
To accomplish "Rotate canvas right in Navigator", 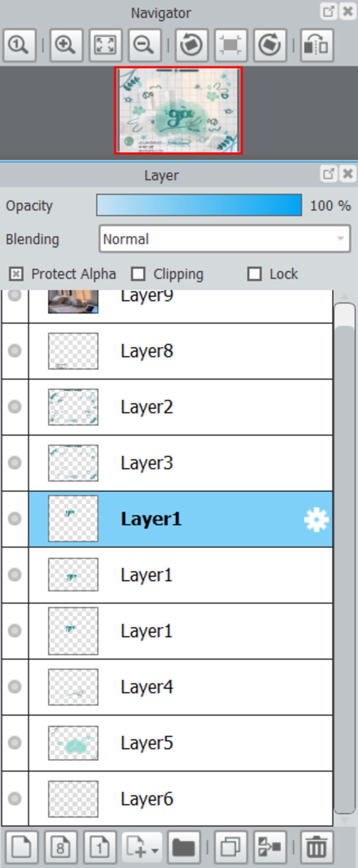I will click(x=270, y=45).
